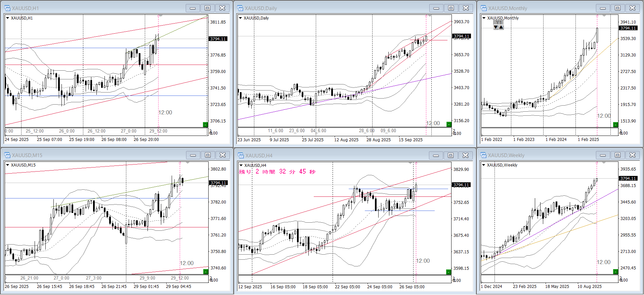
Task: Click the green square in Daily chart corner
Action: (x=448, y=124)
